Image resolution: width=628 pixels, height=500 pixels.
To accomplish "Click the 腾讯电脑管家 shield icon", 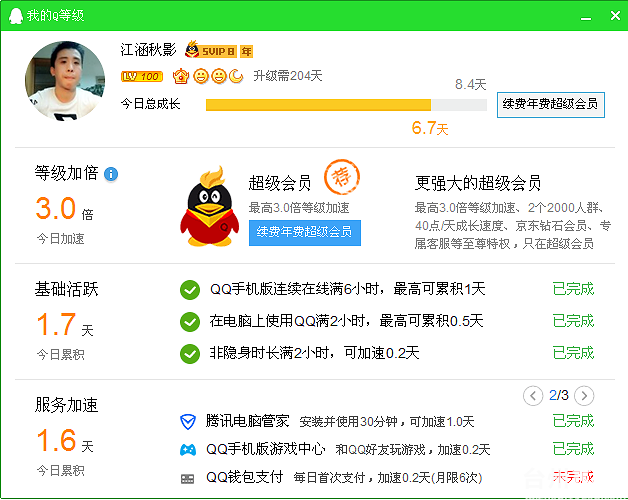I will pyautogui.click(x=188, y=422).
